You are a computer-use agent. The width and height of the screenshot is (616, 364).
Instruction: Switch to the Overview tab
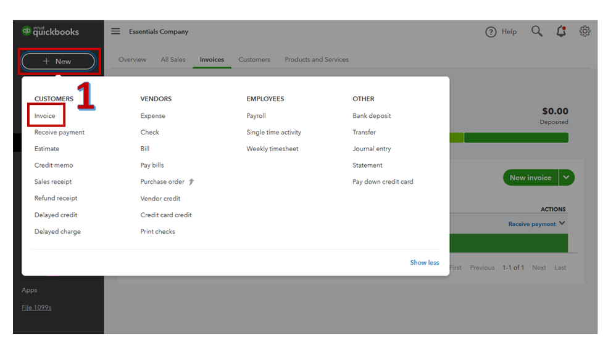132,60
